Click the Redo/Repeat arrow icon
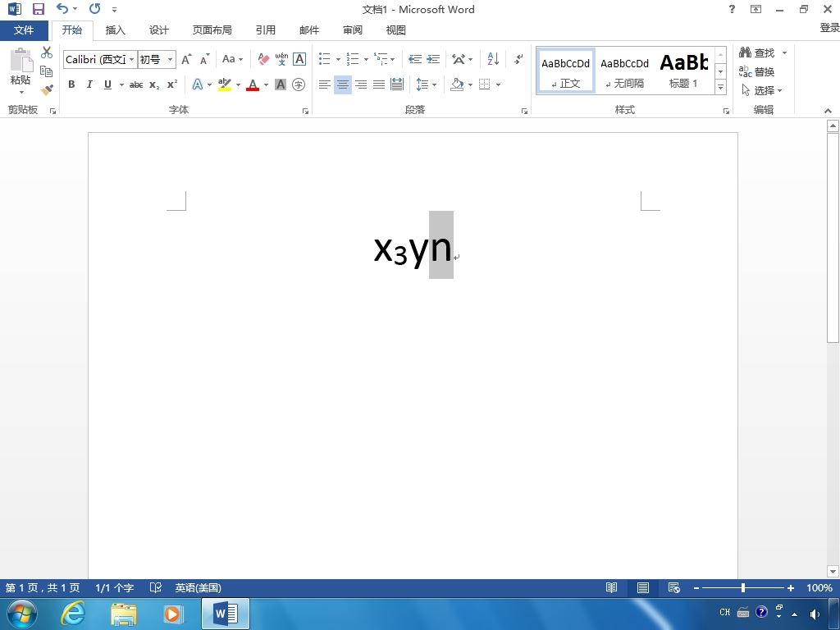The height and width of the screenshot is (630, 840). pyautogui.click(x=95, y=8)
